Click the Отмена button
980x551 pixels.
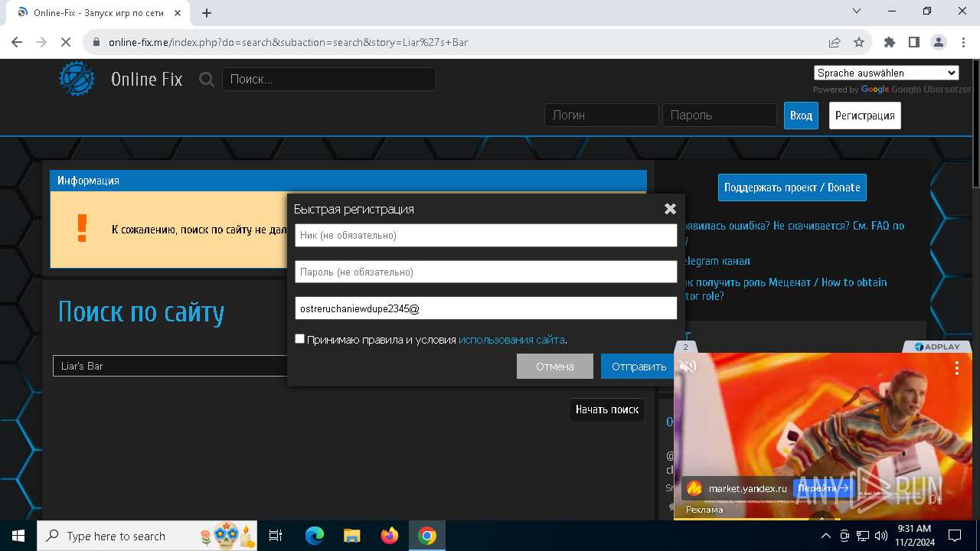[555, 366]
